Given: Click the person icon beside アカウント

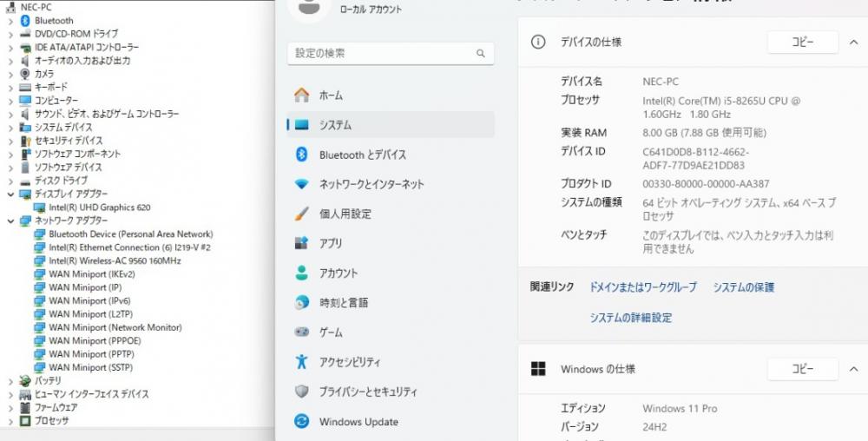Looking at the screenshot, I should point(302,273).
